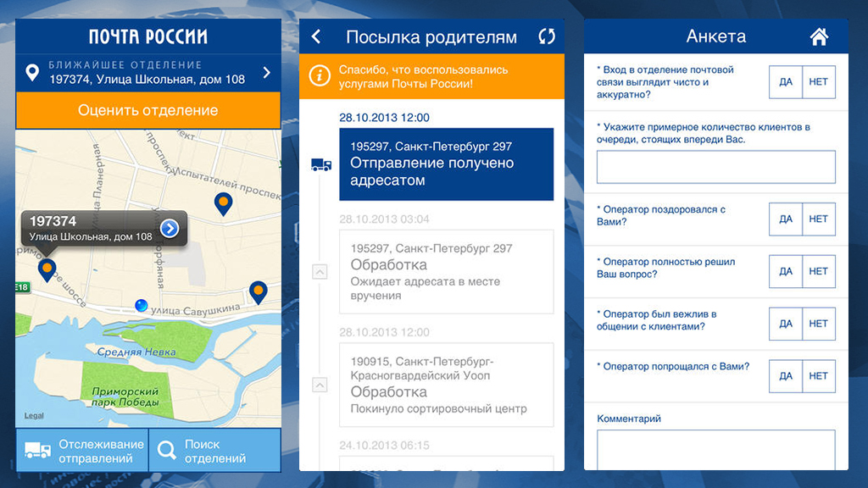Click the orange info icon in the thank-you banner
This screenshot has height=488, width=868.
tap(320, 76)
